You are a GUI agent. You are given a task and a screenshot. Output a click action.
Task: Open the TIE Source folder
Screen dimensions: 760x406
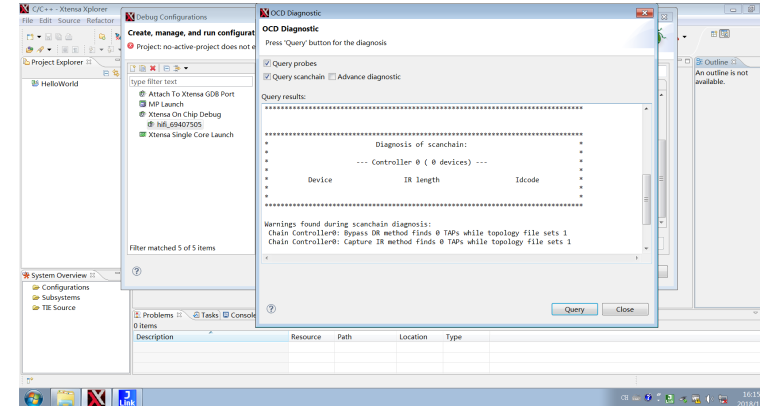(54, 308)
